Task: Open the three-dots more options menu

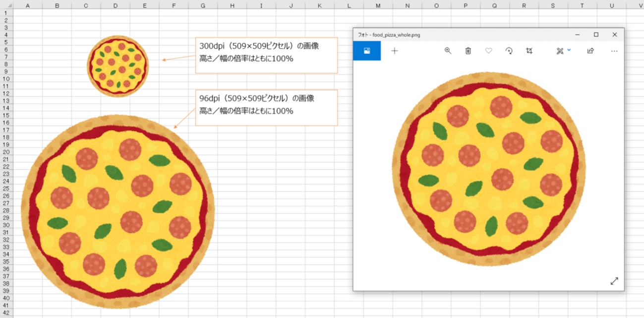Action: click(614, 51)
